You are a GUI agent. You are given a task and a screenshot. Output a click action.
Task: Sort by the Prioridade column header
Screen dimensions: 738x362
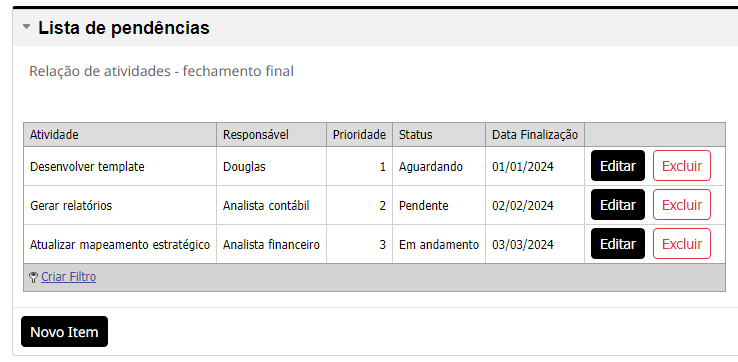coord(359,135)
